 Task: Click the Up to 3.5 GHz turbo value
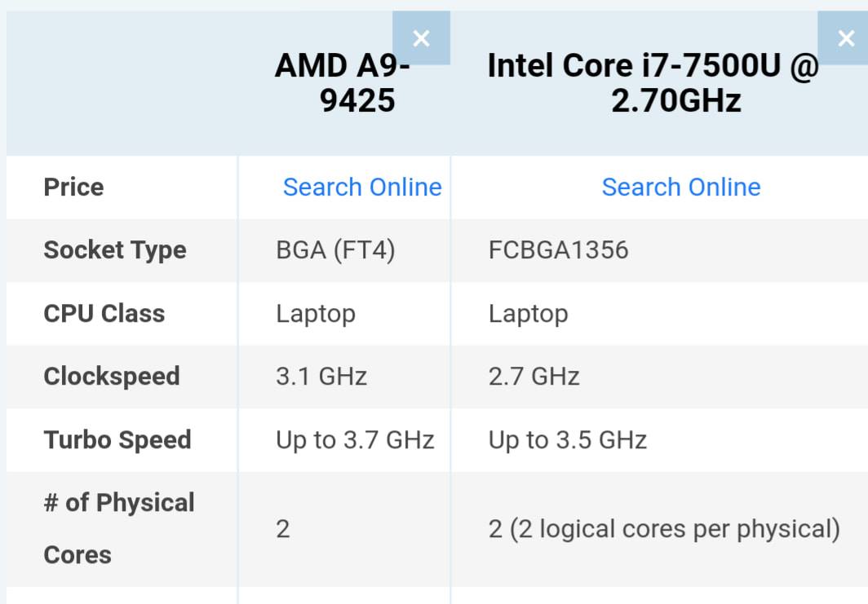[x=568, y=440]
